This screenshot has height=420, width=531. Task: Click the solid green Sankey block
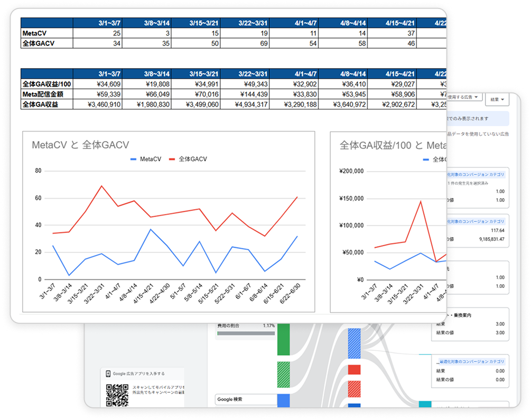(284, 339)
